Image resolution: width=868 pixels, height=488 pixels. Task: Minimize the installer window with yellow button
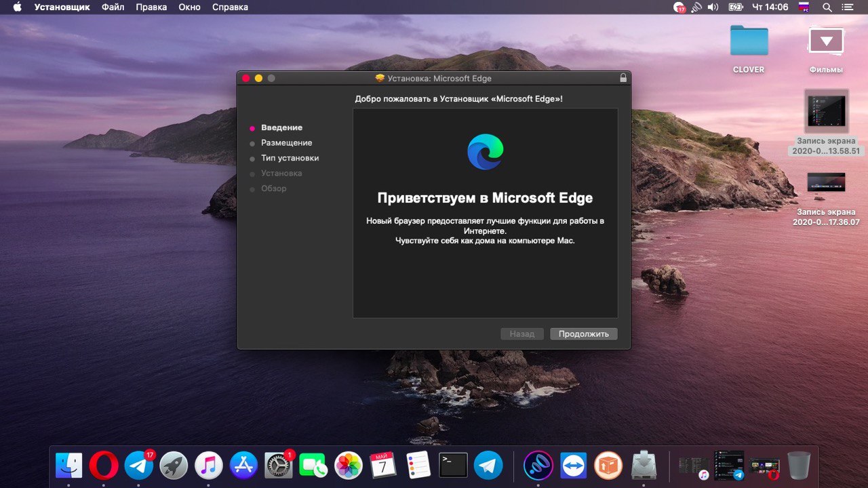pos(258,79)
